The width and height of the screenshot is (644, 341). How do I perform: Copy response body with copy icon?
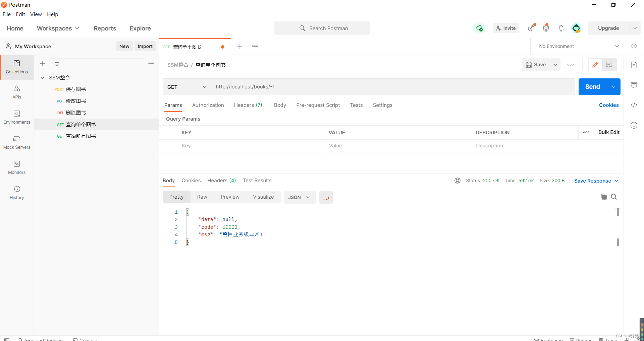coord(603,197)
